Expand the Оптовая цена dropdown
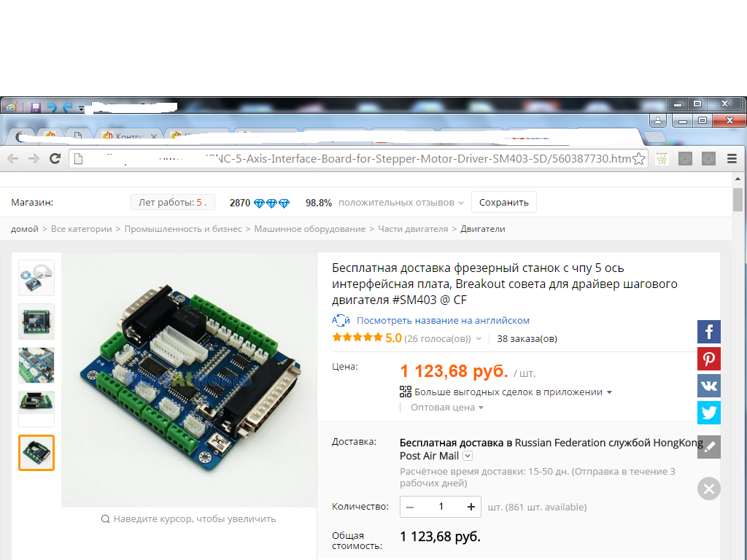The width and height of the screenshot is (747, 560). 447,407
